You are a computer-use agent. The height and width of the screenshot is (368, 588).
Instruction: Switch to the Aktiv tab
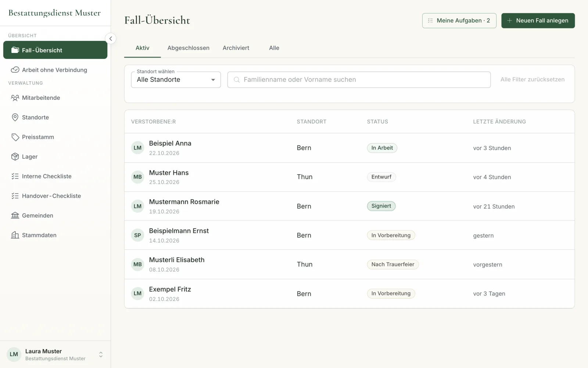pyautogui.click(x=143, y=48)
